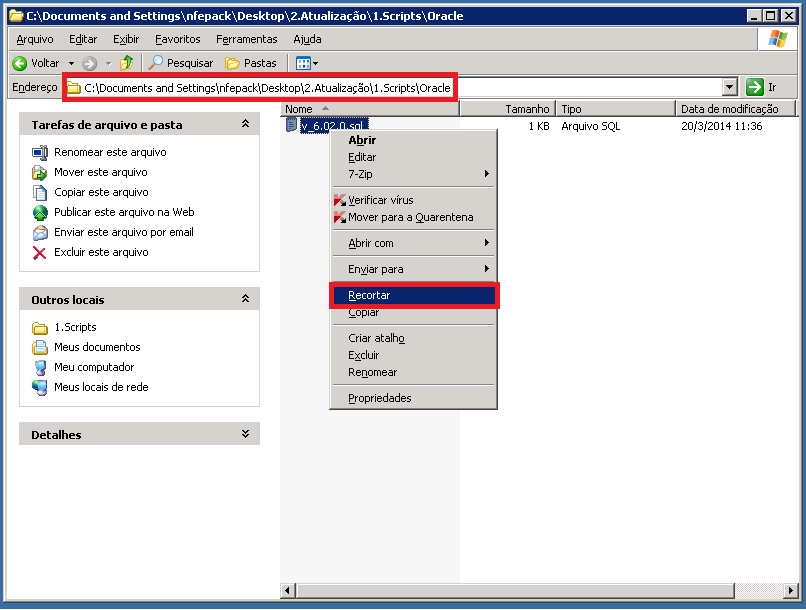Collapse the Tarefas de arquivo e pasta panel
The width and height of the screenshot is (806, 610).
pyautogui.click(x=245, y=125)
